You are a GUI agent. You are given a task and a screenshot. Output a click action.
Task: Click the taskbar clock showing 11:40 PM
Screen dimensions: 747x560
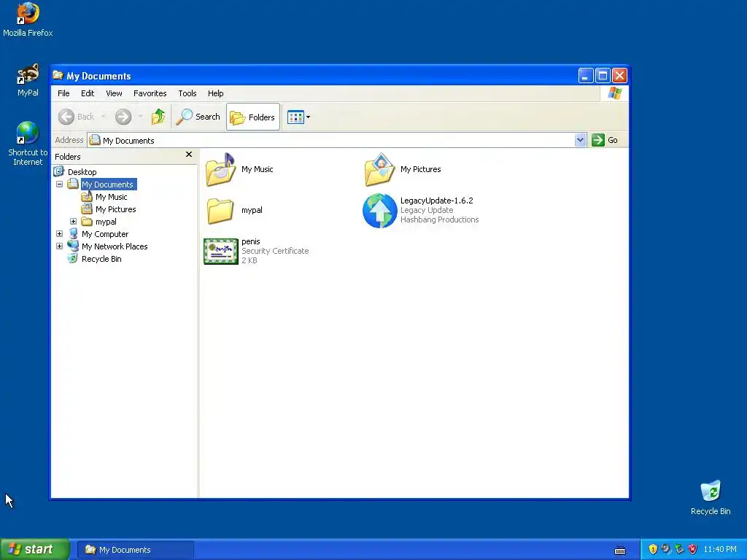point(720,549)
